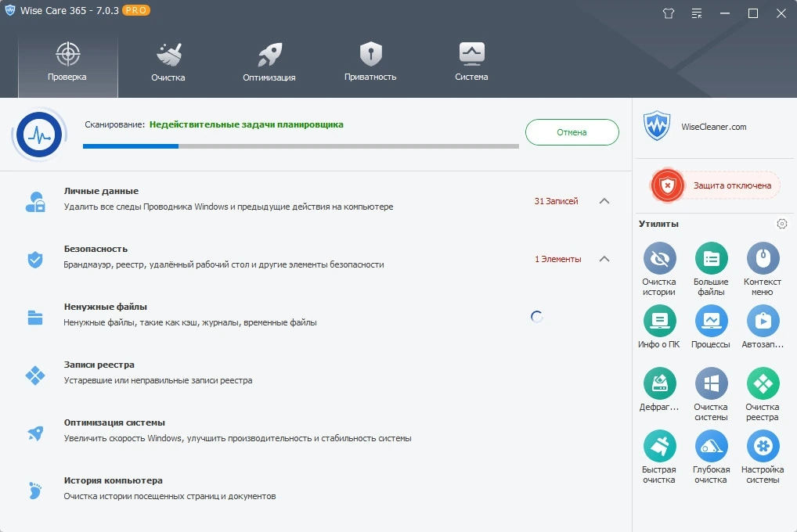The image size is (797, 532).
Task: Launch the Очистка системы utility
Action: point(711,394)
